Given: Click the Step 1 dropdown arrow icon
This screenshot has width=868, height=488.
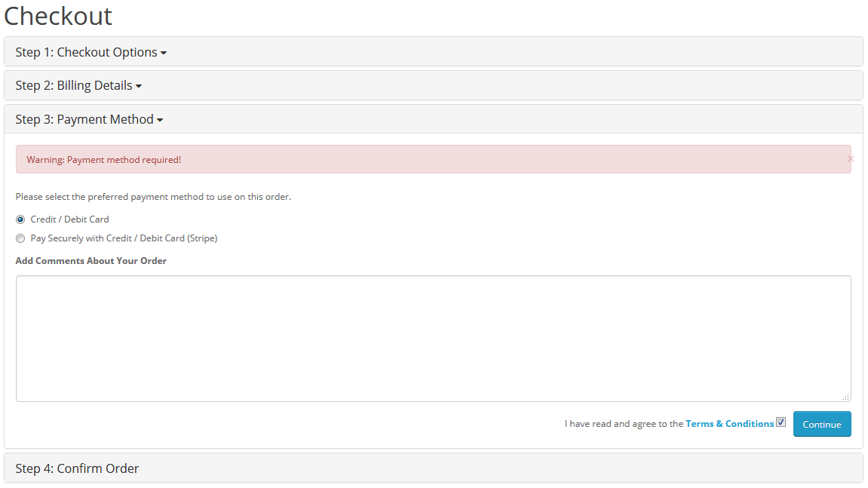Looking at the screenshot, I should (164, 53).
